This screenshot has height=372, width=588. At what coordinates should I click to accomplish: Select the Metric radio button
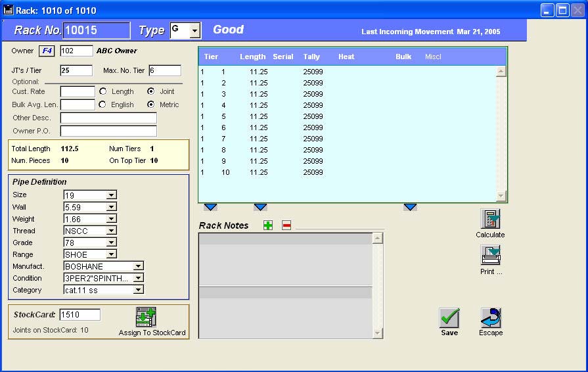(x=150, y=105)
